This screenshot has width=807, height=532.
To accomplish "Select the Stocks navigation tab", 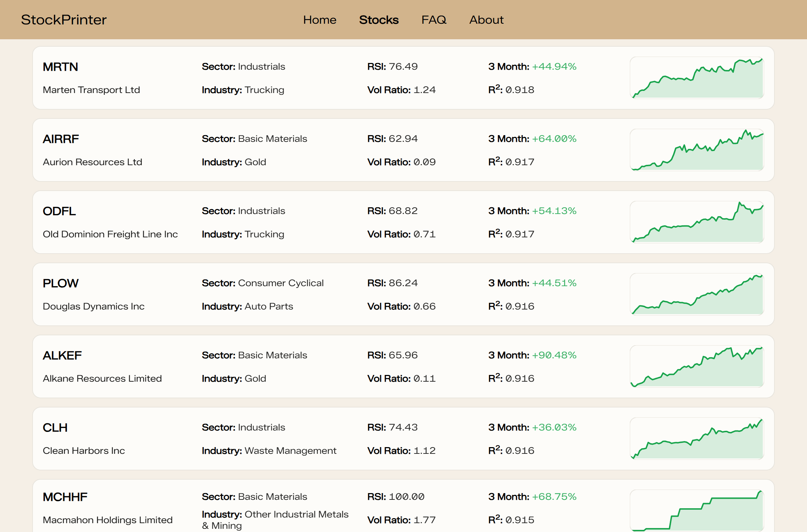I will click(378, 20).
